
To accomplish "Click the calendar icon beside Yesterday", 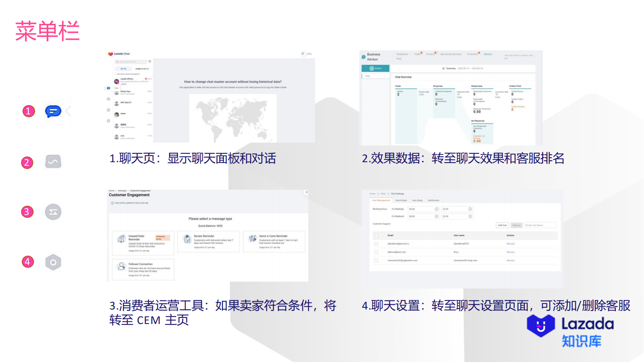I will click(444, 68).
